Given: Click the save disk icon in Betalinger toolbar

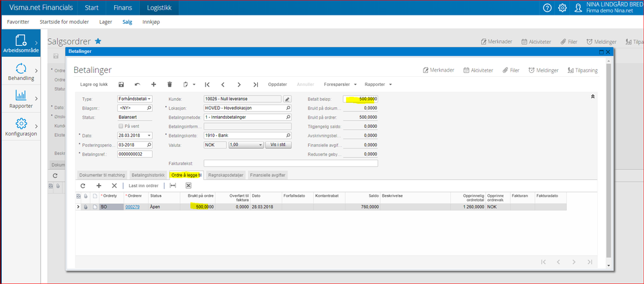Looking at the screenshot, I should coord(121,85).
